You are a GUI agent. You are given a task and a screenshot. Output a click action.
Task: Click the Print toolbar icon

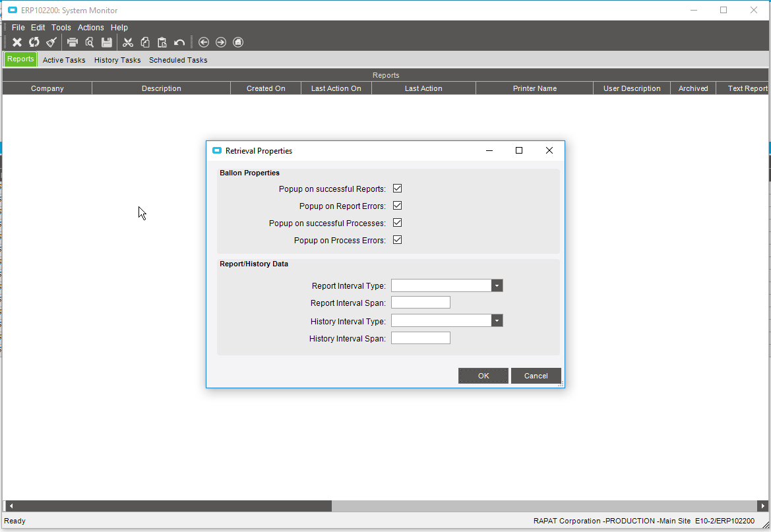[73, 42]
